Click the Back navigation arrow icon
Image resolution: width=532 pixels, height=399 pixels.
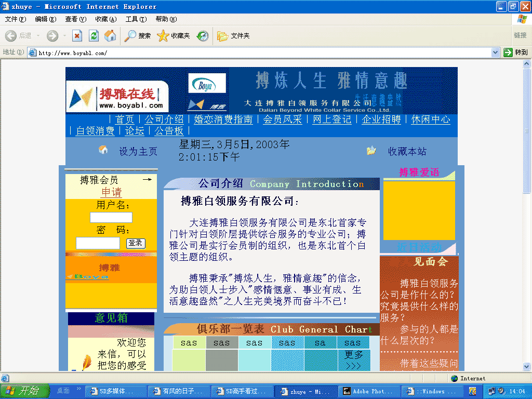click(11, 36)
